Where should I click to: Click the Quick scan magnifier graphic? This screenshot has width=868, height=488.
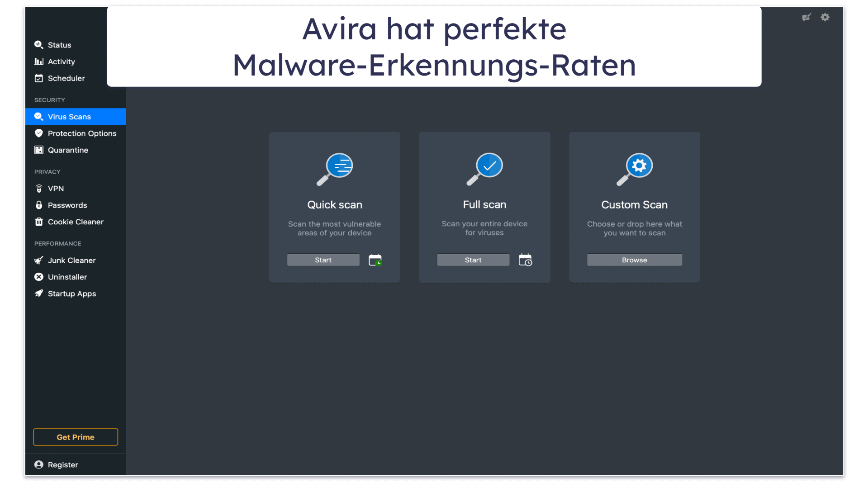click(335, 169)
